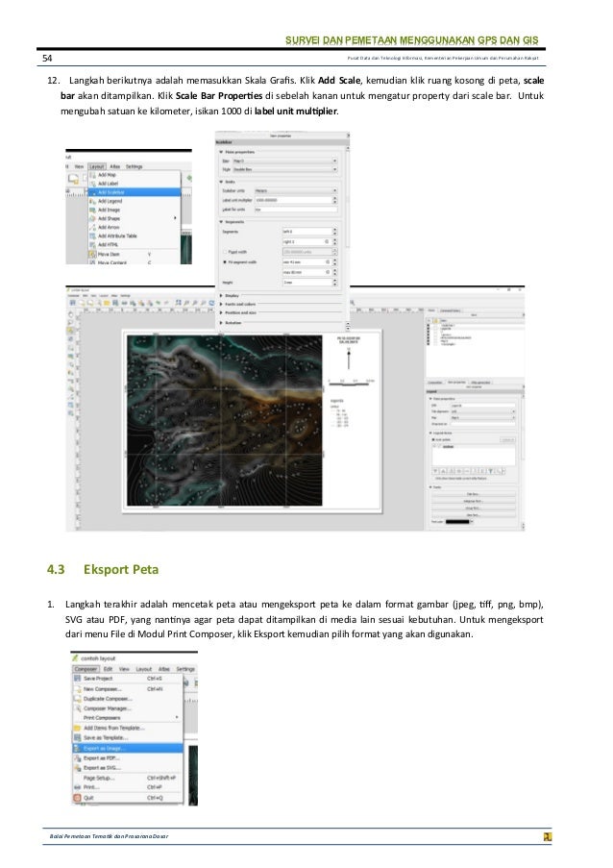Click the Label for units input field
The image size is (613, 868).
pos(295,210)
